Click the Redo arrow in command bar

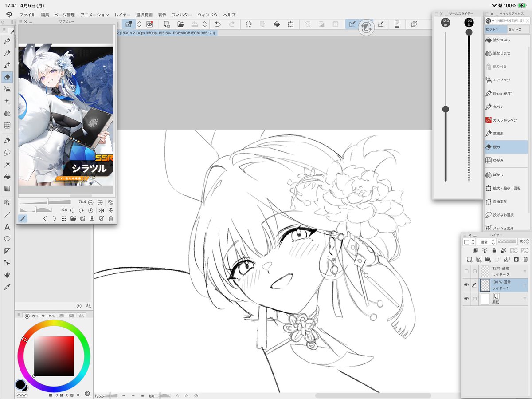(x=232, y=24)
